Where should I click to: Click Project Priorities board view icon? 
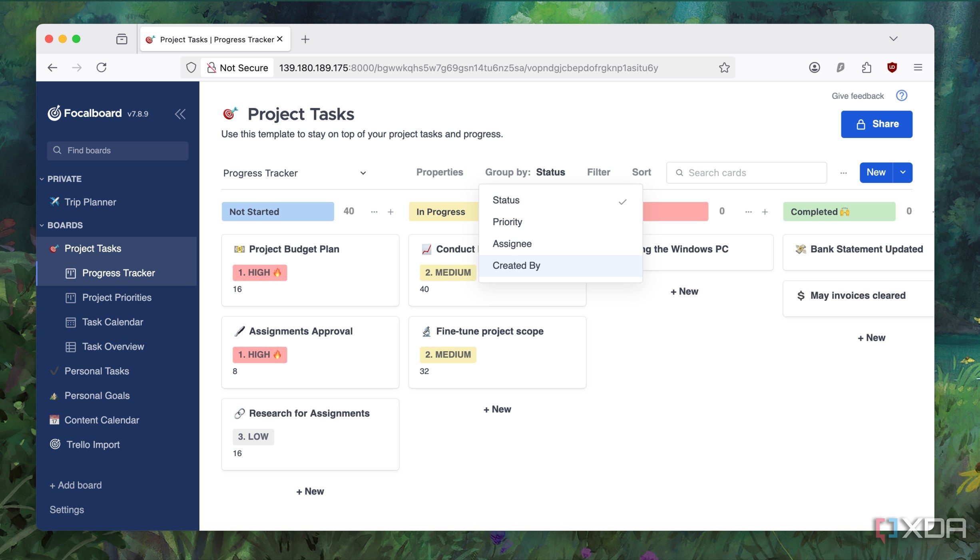(70, 298)
